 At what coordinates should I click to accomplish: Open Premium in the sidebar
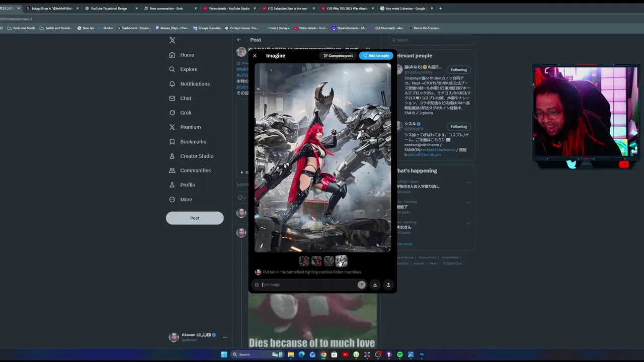point(185,127)
